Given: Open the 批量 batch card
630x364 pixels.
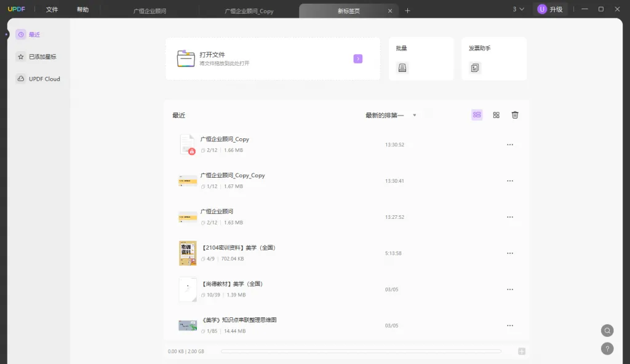Looking at the screenshot, I should point(421,58).
